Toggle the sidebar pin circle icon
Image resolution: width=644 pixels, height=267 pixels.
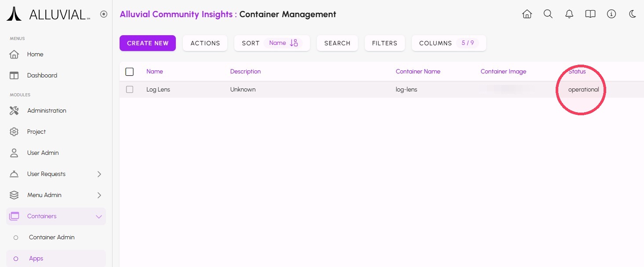coord(104,14)
